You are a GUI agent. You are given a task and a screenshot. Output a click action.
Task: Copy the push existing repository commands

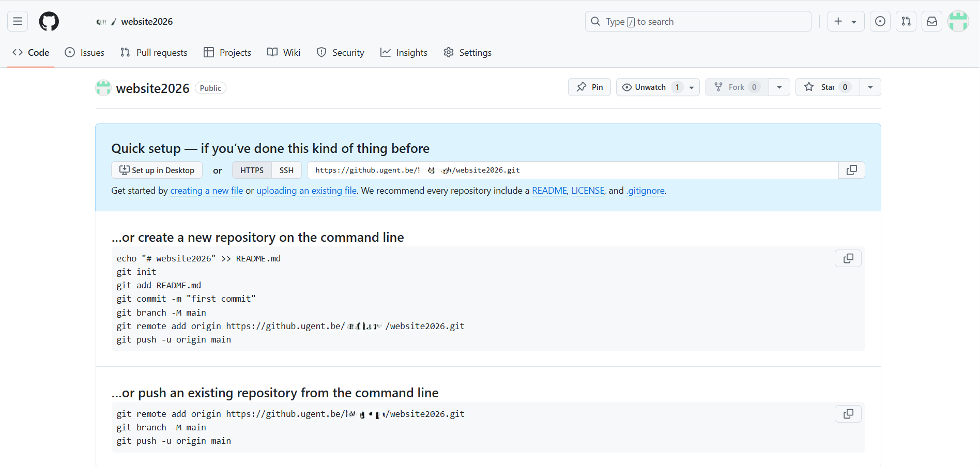pos(848,413)
